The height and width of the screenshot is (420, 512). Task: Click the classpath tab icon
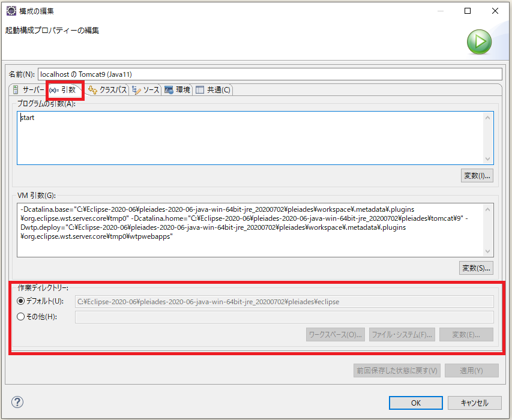click(x=92, y=90)
